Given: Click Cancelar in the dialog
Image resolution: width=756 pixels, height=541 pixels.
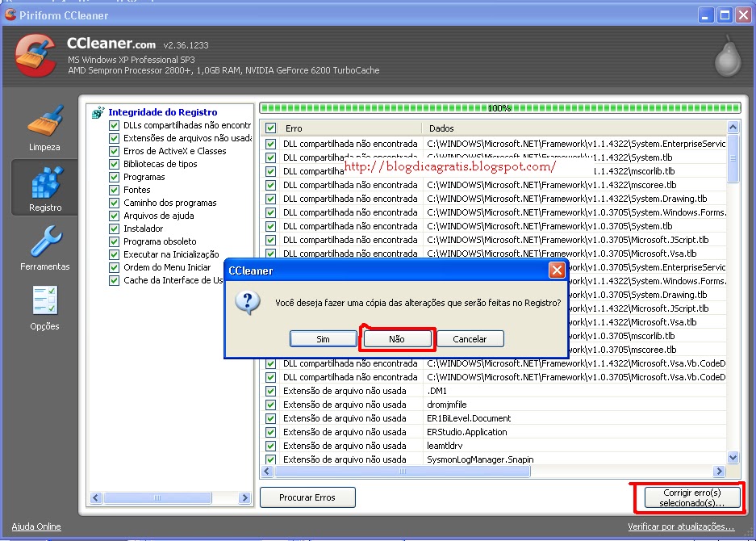Looking at the screenshot, I should tap(470, 339).
